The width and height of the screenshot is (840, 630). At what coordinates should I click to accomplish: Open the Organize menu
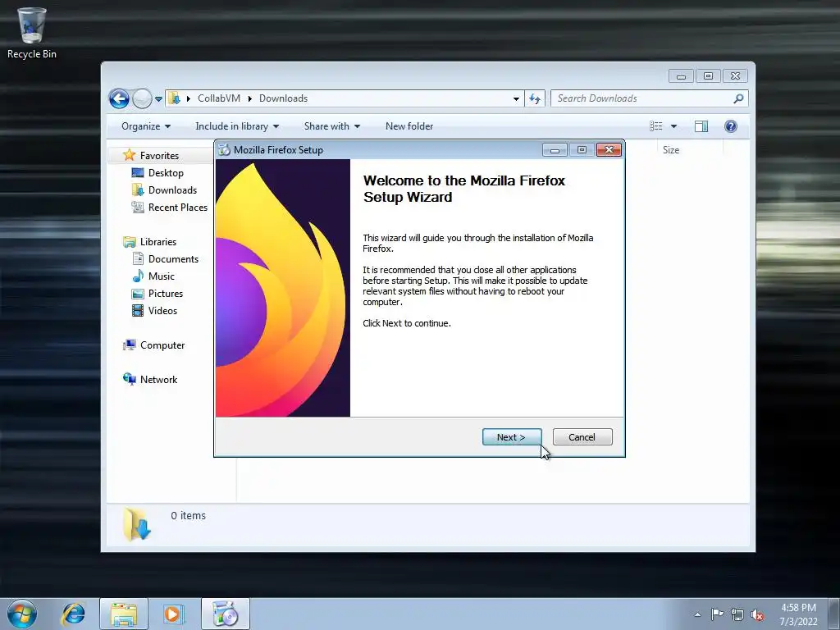146,126
